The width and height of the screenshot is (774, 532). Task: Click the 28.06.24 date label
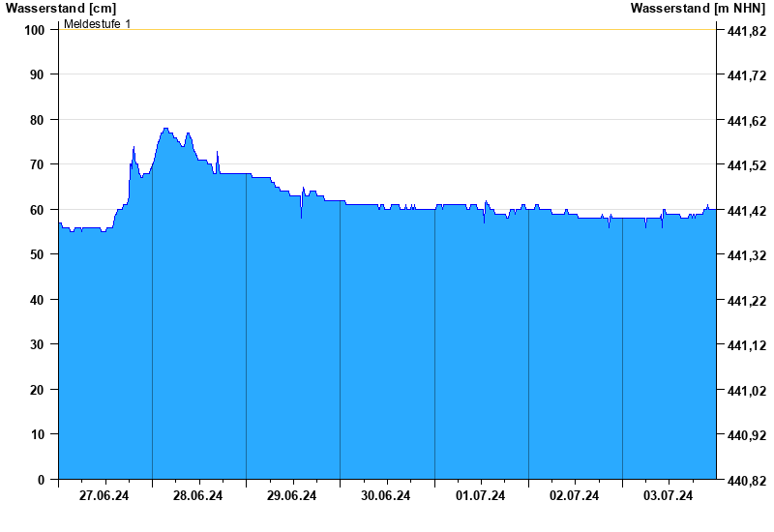click(198, 496)
